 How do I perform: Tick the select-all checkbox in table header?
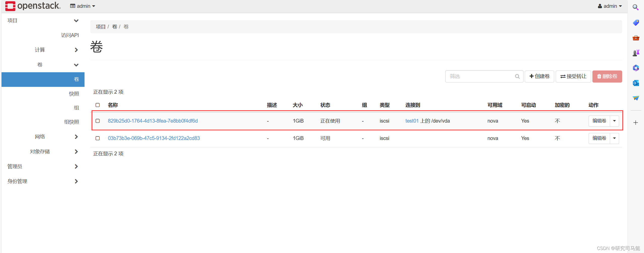pos(98,105)
